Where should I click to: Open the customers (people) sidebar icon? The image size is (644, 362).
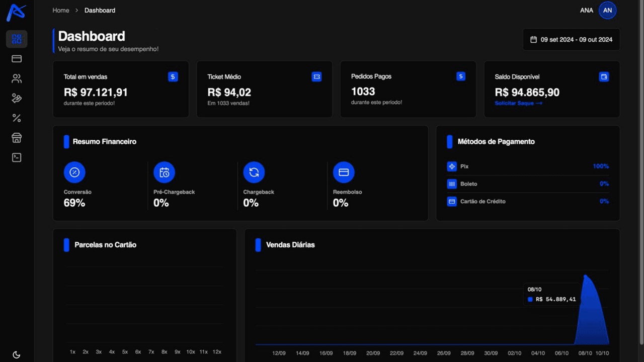point(17,78)
